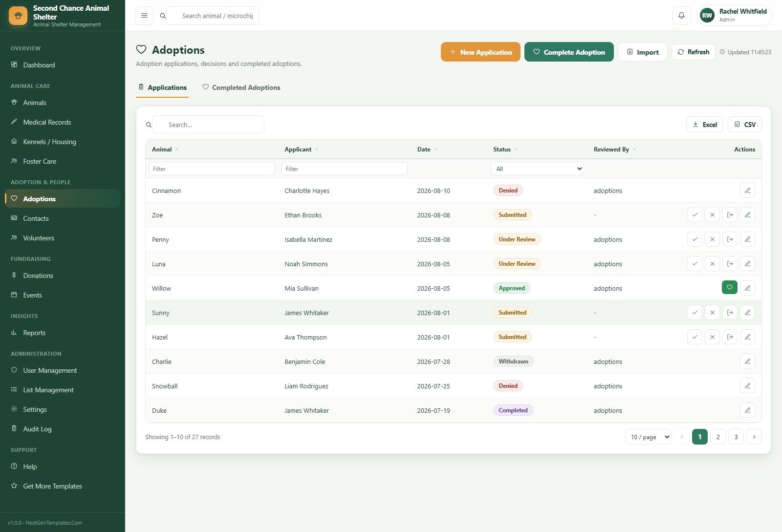Click the exit-arrow icon in Zoe's row
The image size is (782, 532).
[730, 215]
